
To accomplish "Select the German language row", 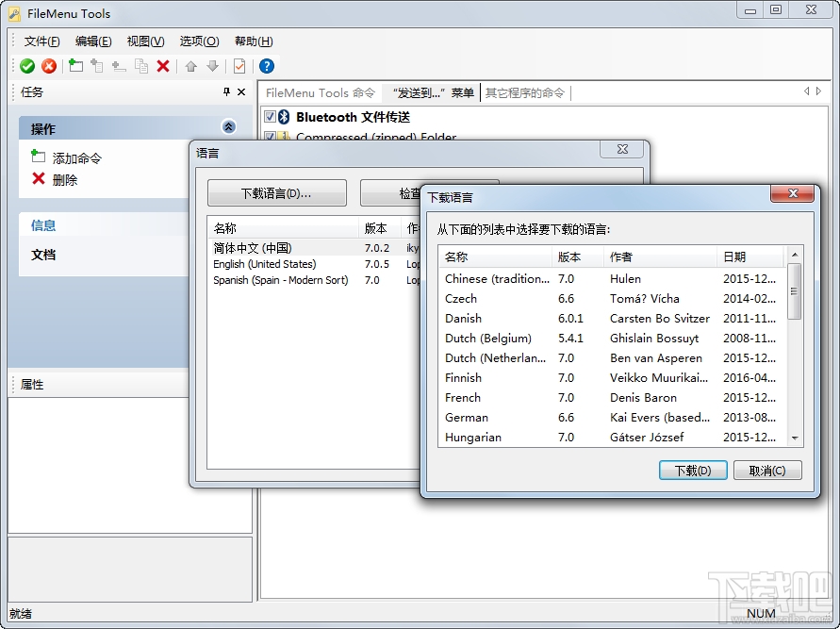I will [x=612, y=418].
